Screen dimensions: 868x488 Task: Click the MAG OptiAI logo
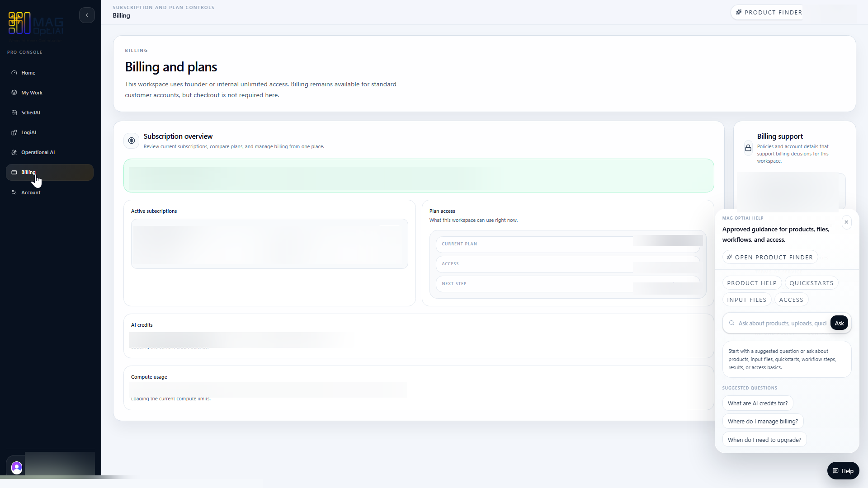(x=36, y=23)
